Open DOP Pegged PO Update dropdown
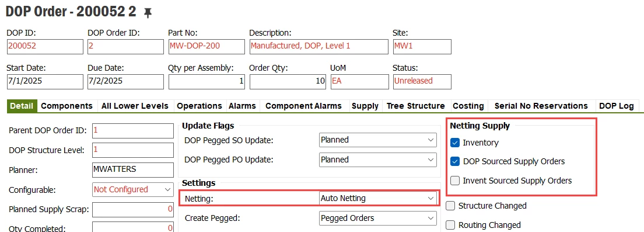 378,160
